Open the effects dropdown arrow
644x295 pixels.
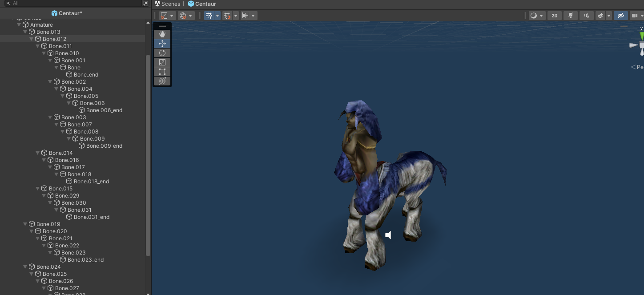(609, 16)
